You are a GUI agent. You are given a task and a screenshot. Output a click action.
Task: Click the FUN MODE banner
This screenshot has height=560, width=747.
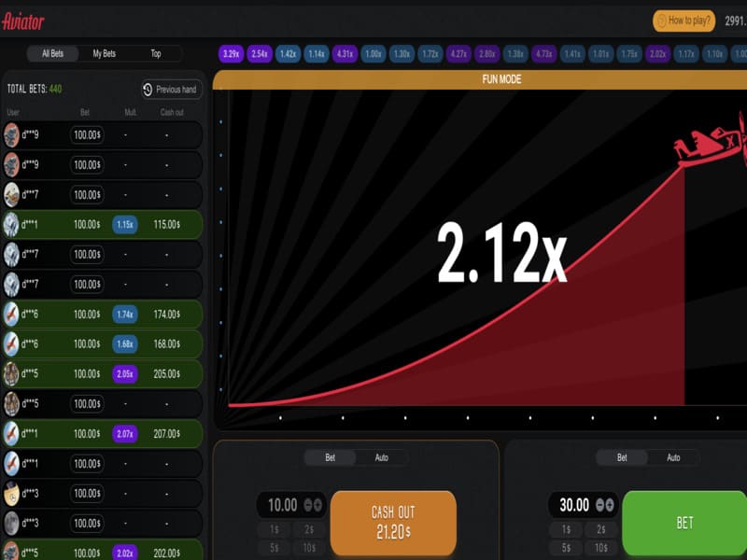coord(480,79)
